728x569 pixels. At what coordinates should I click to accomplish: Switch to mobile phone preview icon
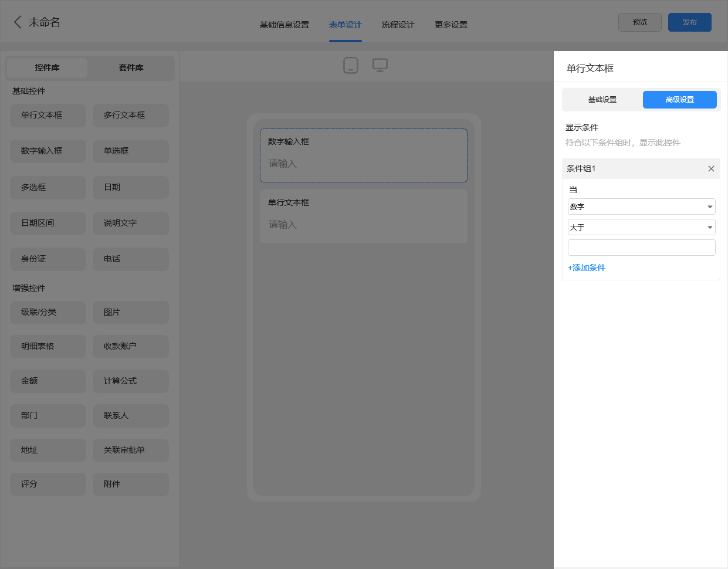(351, 65)
